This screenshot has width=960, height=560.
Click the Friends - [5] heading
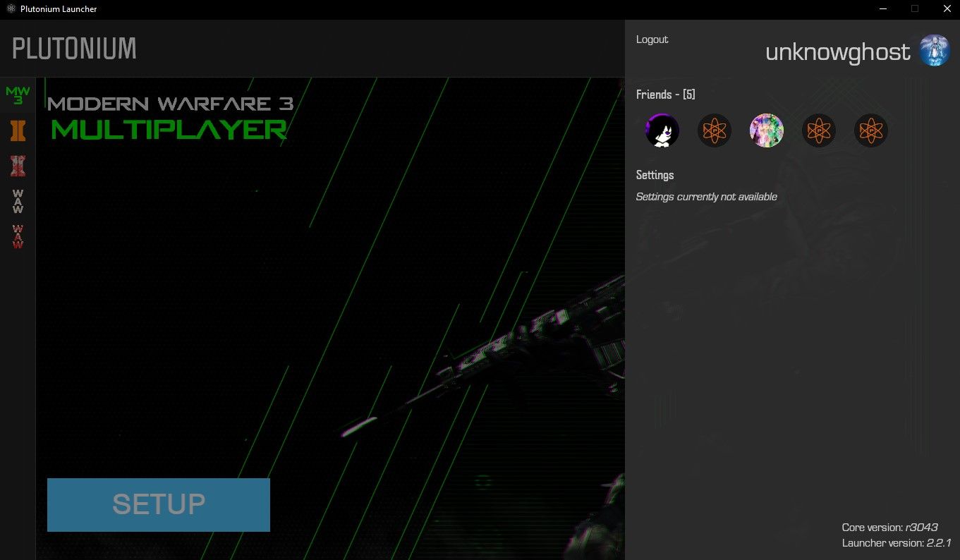point(666,95)
